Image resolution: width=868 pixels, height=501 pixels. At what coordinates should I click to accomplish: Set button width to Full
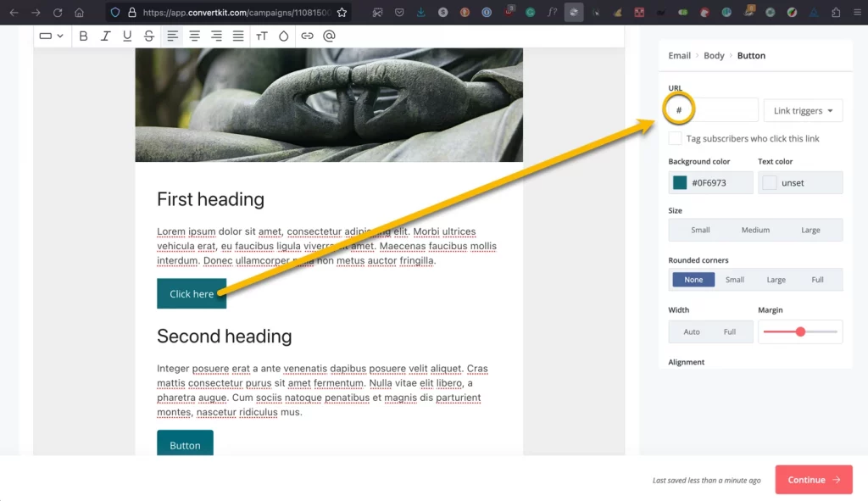pyautogui.click(x=729, y=331)
